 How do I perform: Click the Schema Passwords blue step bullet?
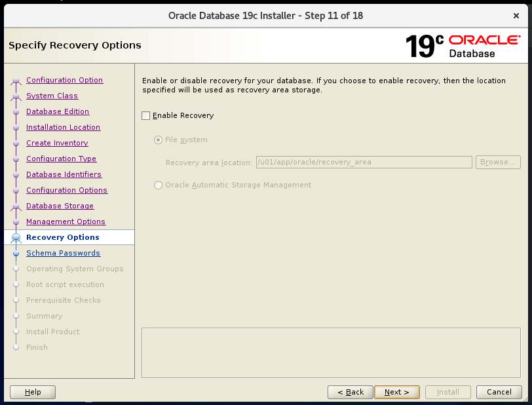tap(16, 253)
